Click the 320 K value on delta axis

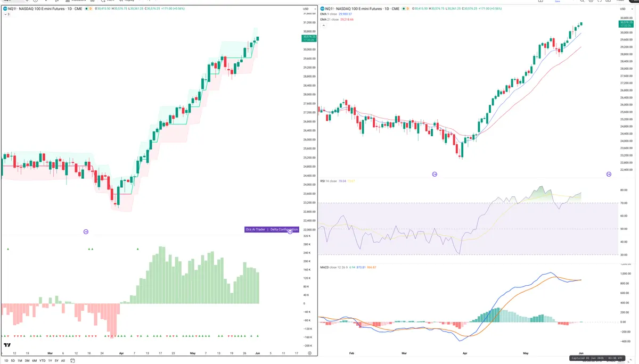(307, 235)
